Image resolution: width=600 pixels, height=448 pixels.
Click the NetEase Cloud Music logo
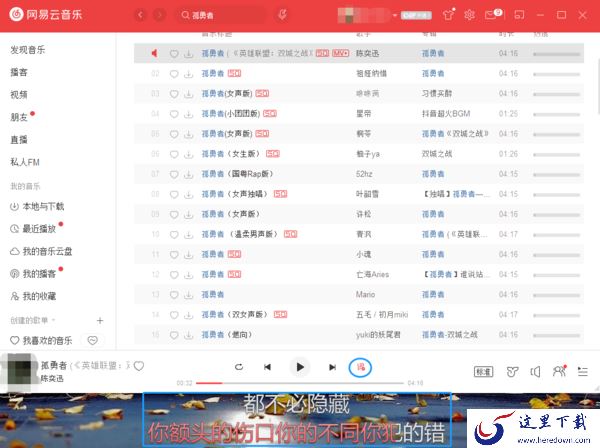click(46, 15)
